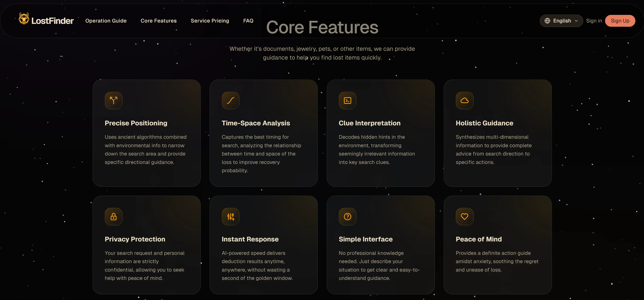
Task: Open the English language dropdown
Action: (x=561, y=21)
